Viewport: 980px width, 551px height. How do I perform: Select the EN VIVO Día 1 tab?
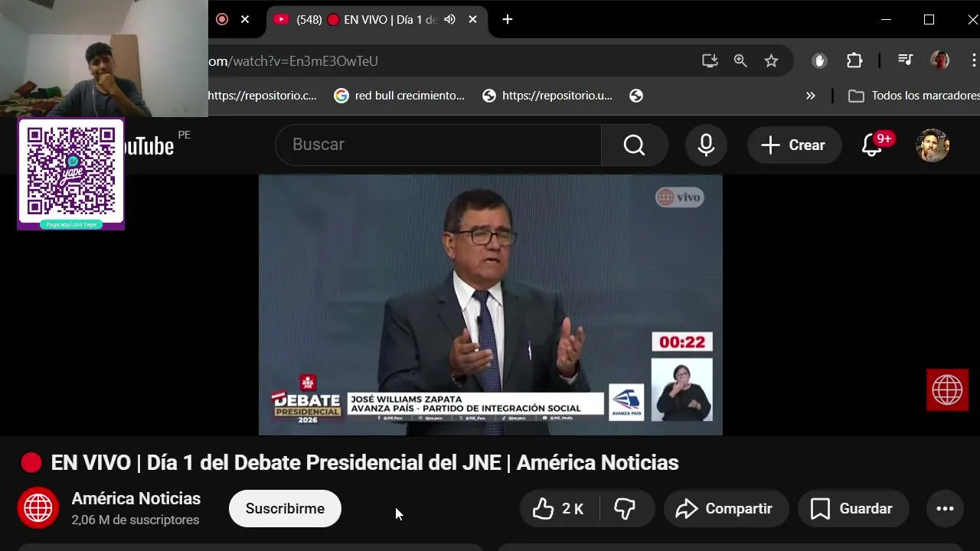click(x=375, y=20)
